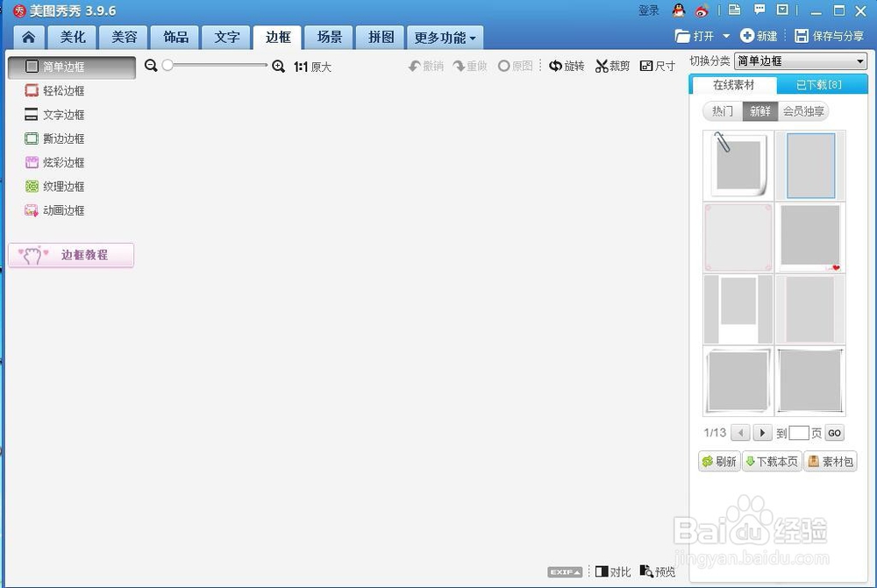Select the 旋转 rotate tool
This screenshot has height=588, width=877.
(567, 66)
